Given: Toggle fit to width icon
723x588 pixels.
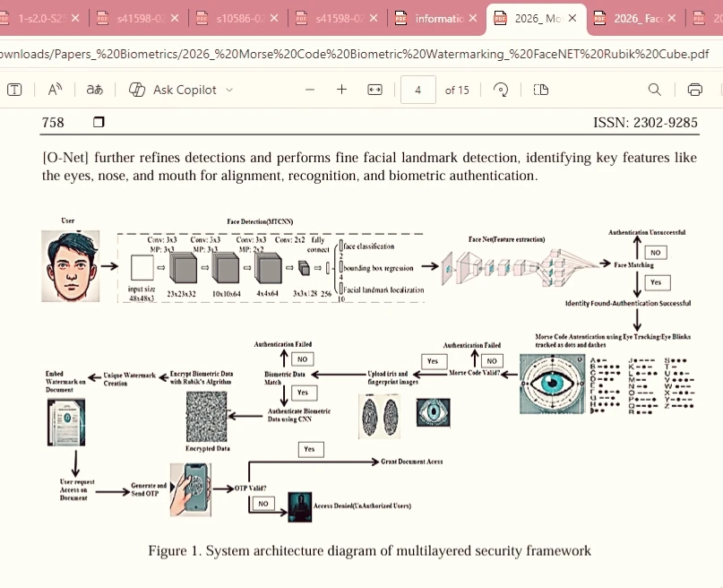Looking at the screenshot, I should pyautogui.click(x=374, y=90).
